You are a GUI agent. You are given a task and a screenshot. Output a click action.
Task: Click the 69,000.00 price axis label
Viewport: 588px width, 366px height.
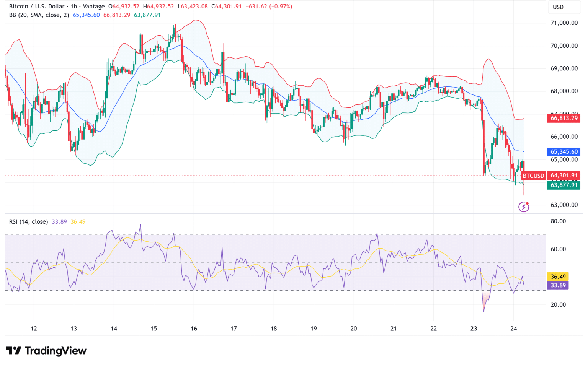564,68
